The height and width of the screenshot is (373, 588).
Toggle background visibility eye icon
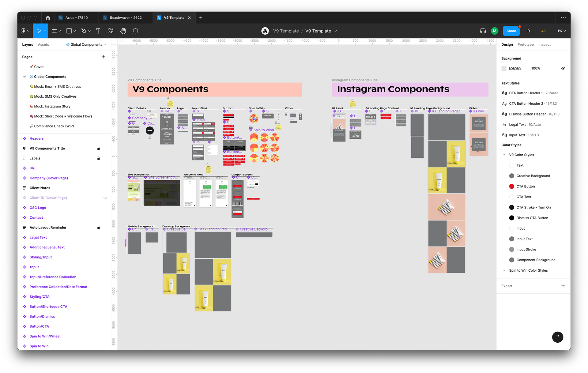563,68
